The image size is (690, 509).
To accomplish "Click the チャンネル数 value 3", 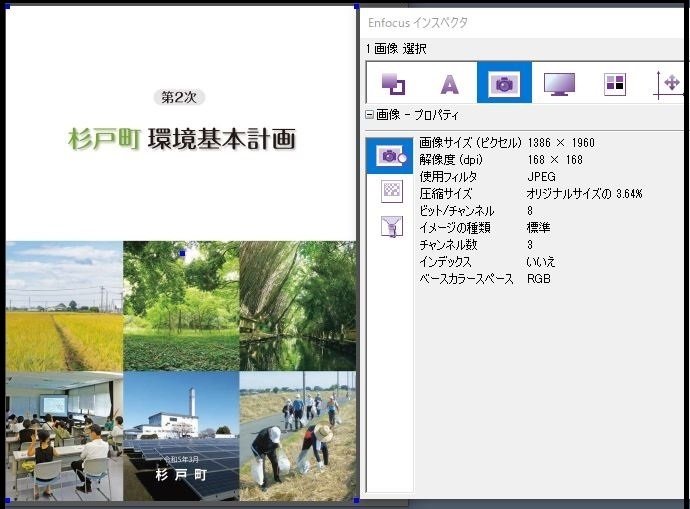I will [x=530, y=245].
